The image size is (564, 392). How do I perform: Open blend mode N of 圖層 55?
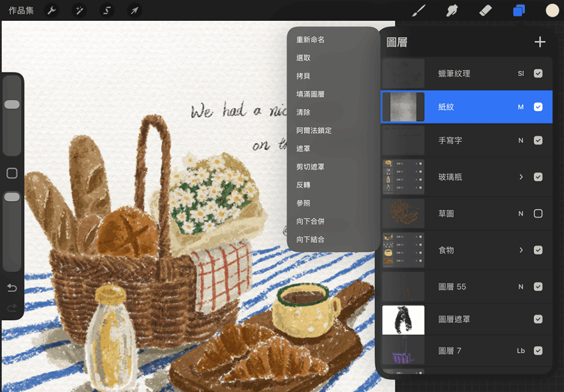(520, 287)
